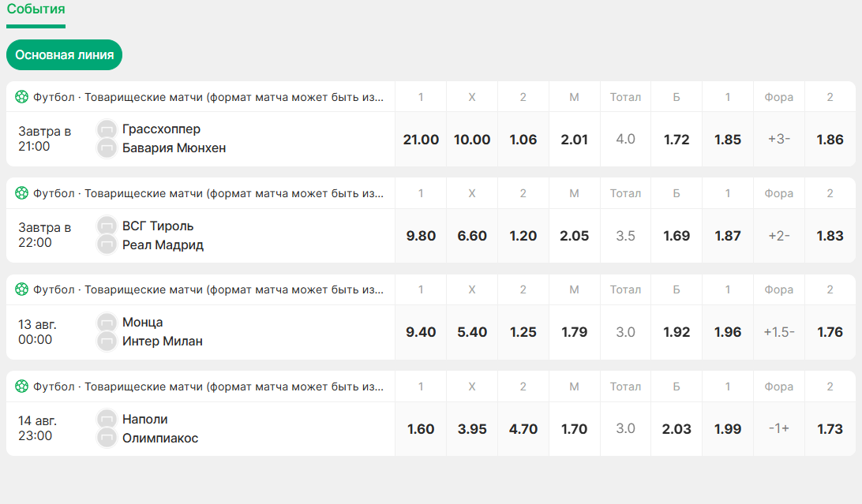Select handicap 2 odds 1.76

coord(830,332)
